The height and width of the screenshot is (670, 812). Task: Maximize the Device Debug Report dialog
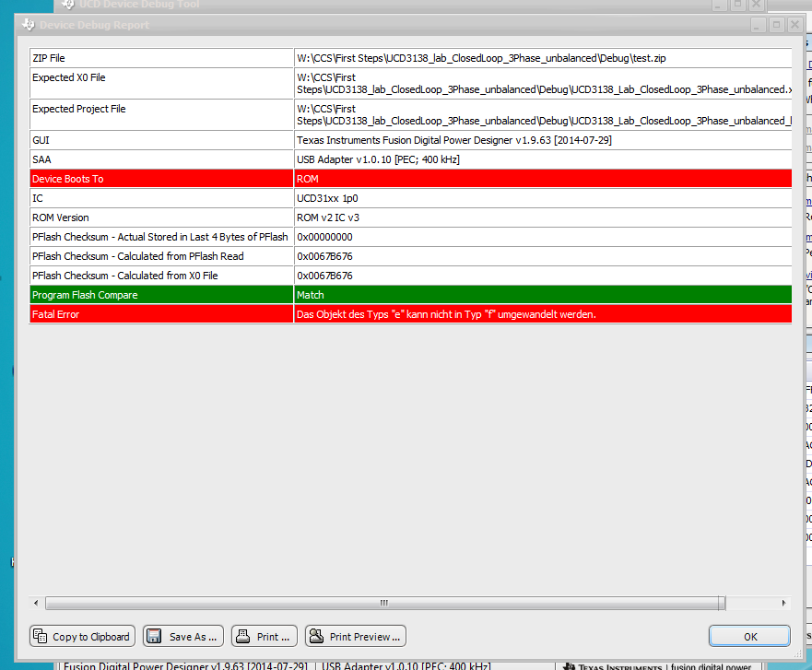click(x=776, y=24)
